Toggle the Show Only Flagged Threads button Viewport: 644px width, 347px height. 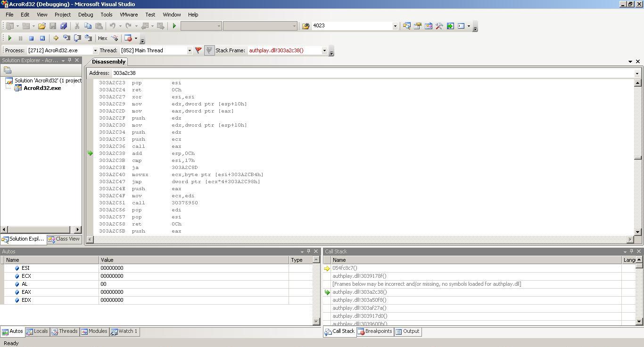point(209,50)
